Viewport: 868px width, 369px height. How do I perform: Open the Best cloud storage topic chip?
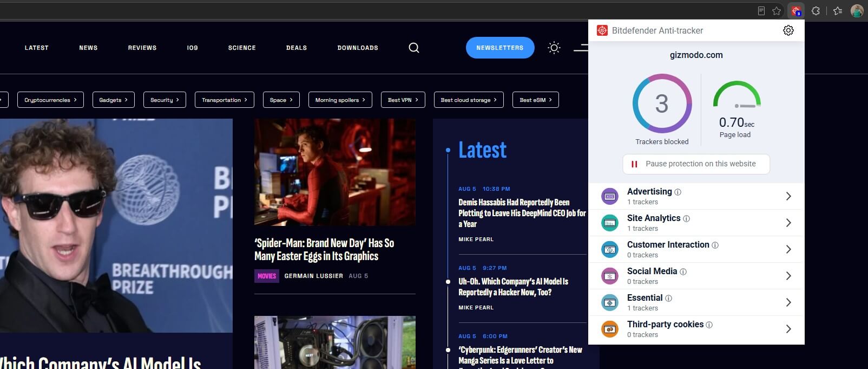point(469,100)
